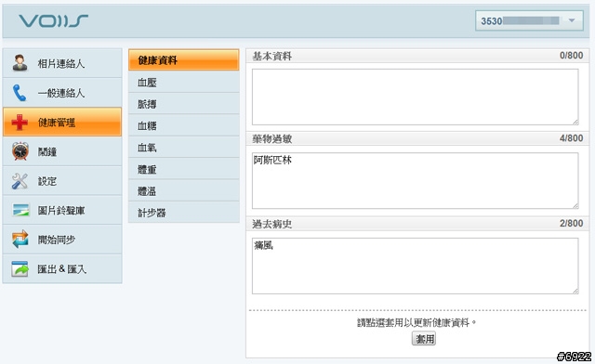Switch to the 血壓 tab
Screen dimensions: 595x364
pyautogui.click(x=184, y=82)
